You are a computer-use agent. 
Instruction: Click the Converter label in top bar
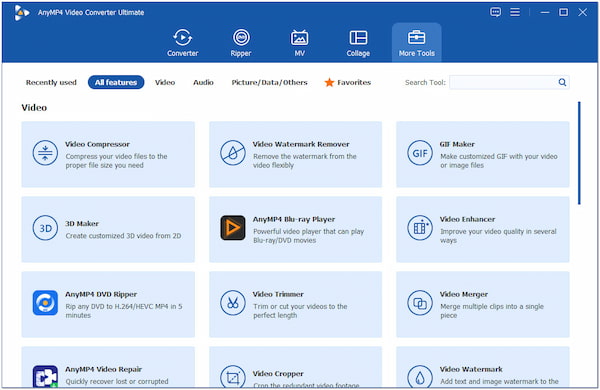click(183, 53)
